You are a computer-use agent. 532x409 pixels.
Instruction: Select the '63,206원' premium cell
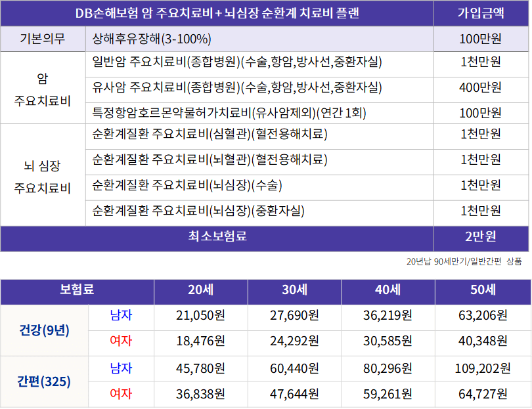coord(483,315)
